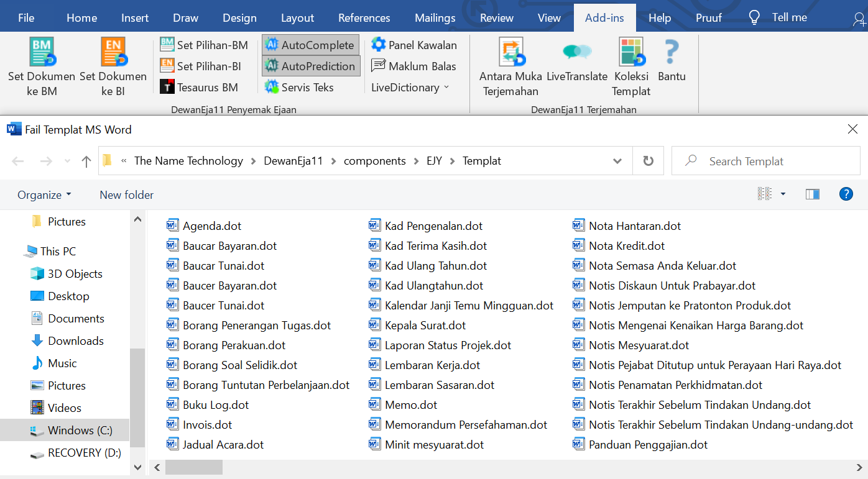Open Tesaurus BM tool
The image size is (868, 479).
click(199, 88)
